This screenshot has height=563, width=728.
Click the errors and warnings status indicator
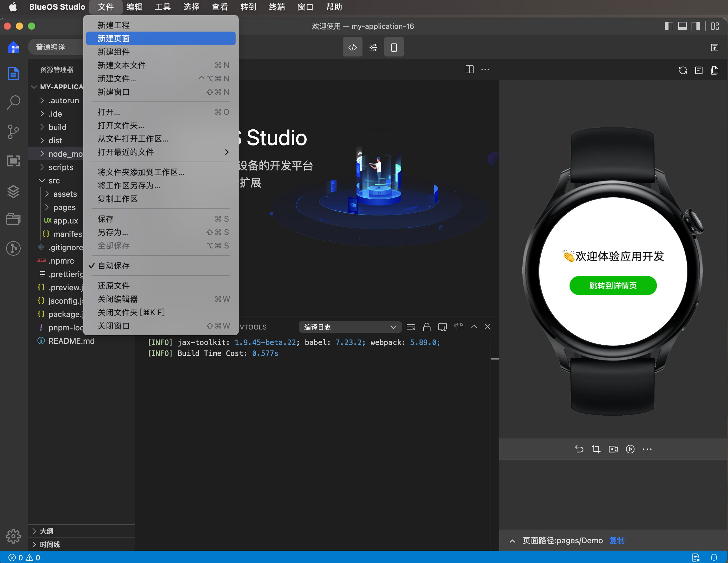pyautogui.click(x=24, y=557)
